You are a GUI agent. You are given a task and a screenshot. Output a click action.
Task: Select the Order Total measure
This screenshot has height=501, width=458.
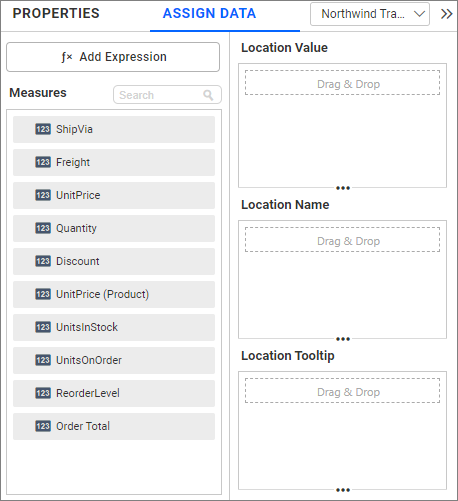pyautogui.click(x=114, y=426)
